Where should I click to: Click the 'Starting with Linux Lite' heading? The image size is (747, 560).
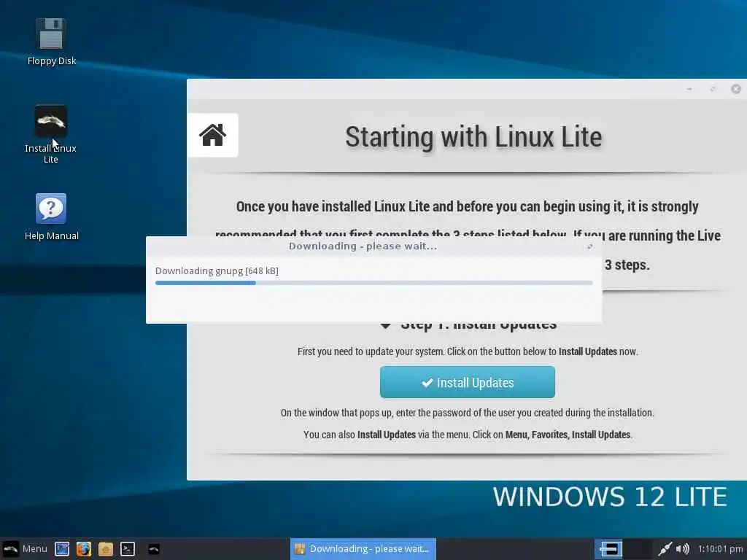click(x=473, y=137)
